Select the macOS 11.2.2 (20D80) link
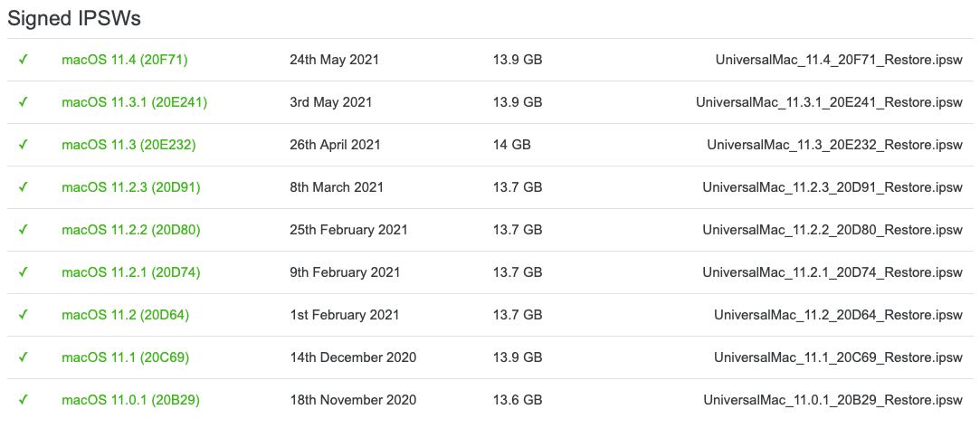 click(131, 230)
